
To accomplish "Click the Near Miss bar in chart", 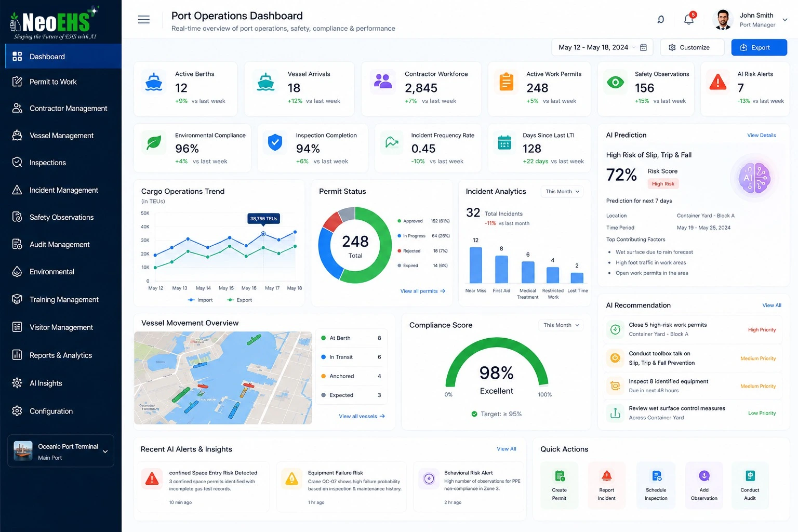I will point(475,265).
